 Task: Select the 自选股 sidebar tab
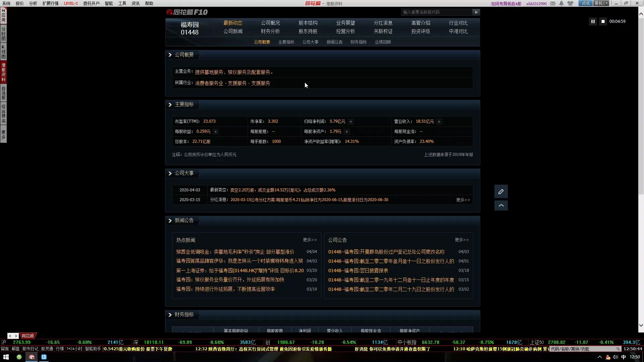coord(3,93)
